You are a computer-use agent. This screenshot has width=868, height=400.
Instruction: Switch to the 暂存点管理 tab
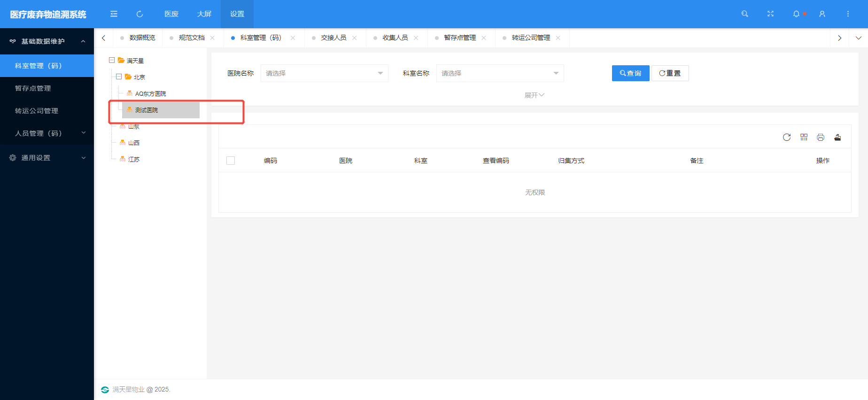(x=460, y=38)
